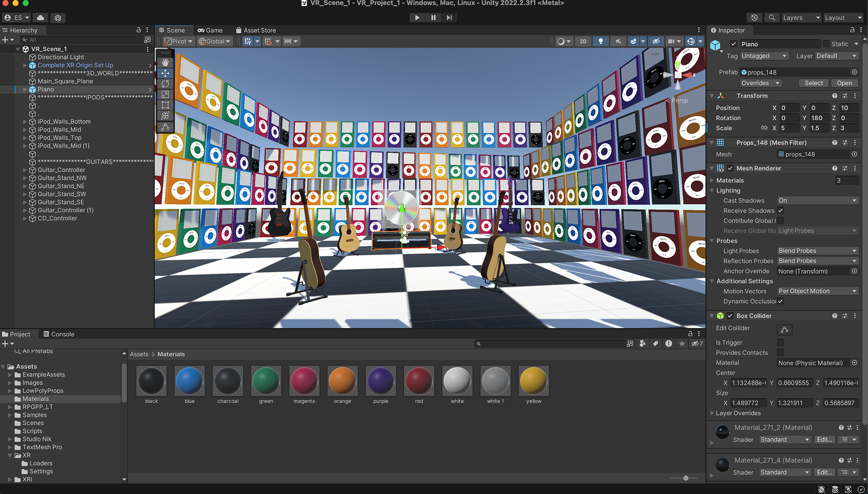The height and width of the screenshot is (494, 868).
Task: Select the magenta material thumbnail
Action: point(304,381)
